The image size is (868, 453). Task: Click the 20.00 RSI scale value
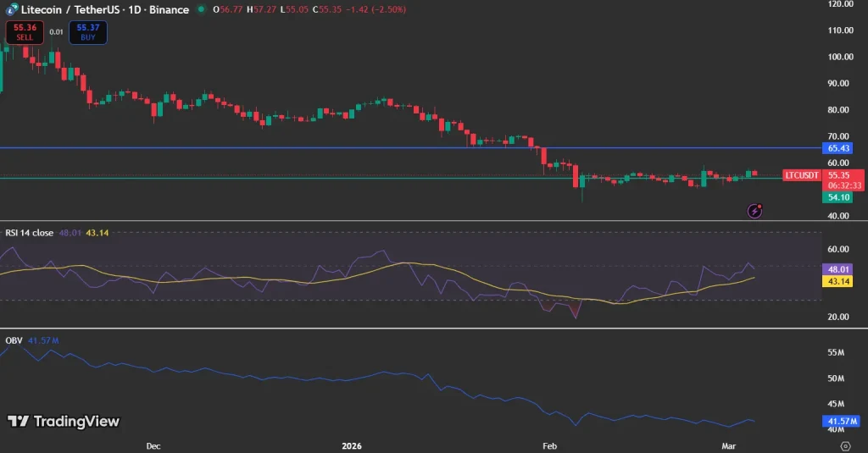838,317
